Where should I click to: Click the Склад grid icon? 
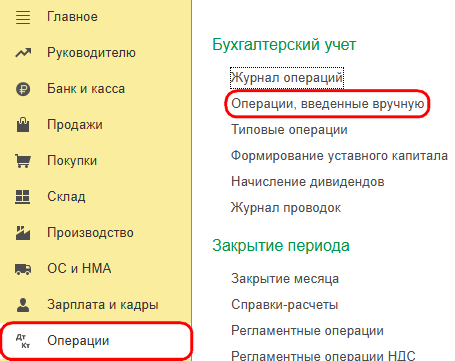pos(23,197)
